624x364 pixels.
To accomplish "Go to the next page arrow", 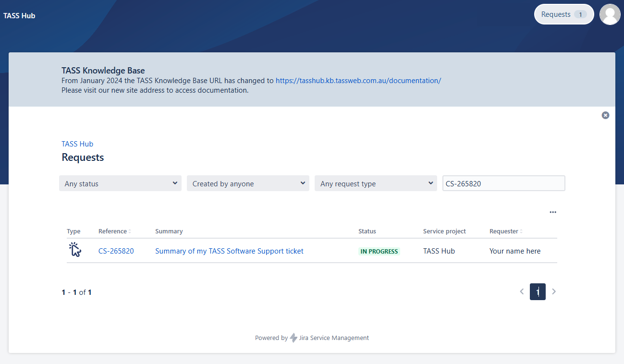I will coord(554,291).
